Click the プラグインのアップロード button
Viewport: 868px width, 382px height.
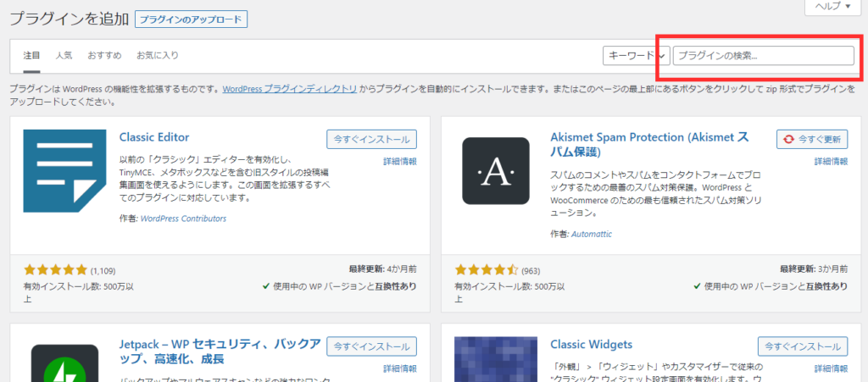[191, 19]
